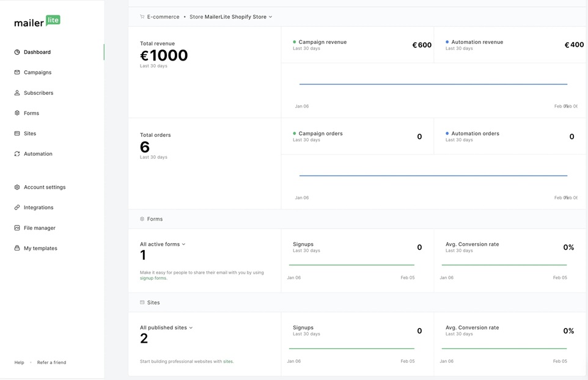
Task: Click the revenue chart line
Action: [x=433, y=84]
